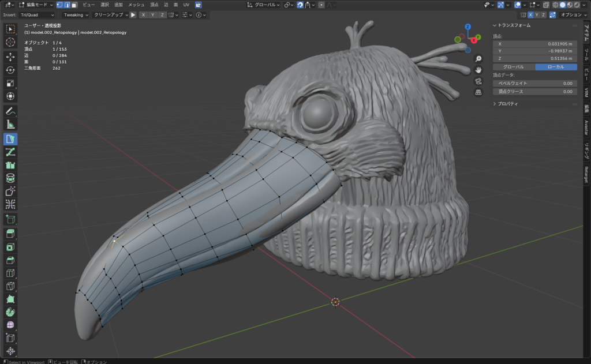Click the pan hand viewport icon
The width and height of the screenshot is (591, 364).
[478, 70]
